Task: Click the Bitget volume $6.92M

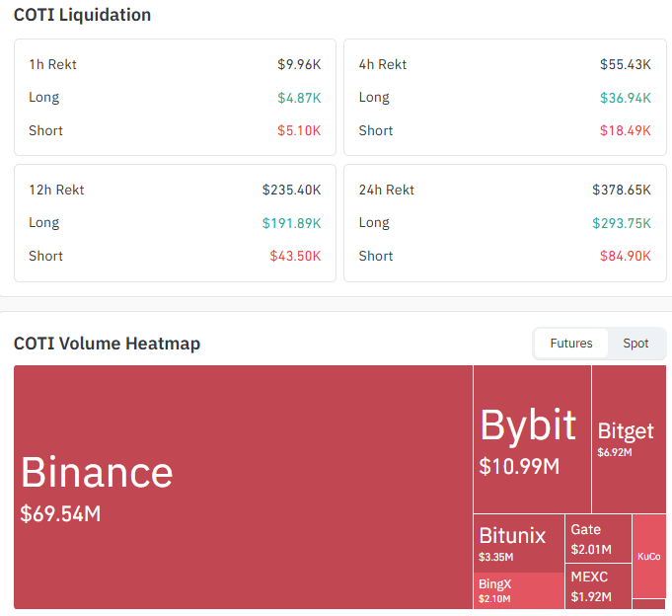Action: [615, 452]
